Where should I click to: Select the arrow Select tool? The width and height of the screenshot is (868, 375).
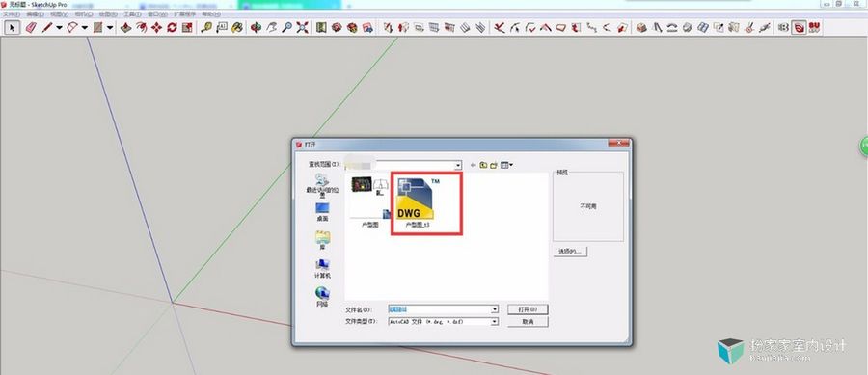pos(13,27)
